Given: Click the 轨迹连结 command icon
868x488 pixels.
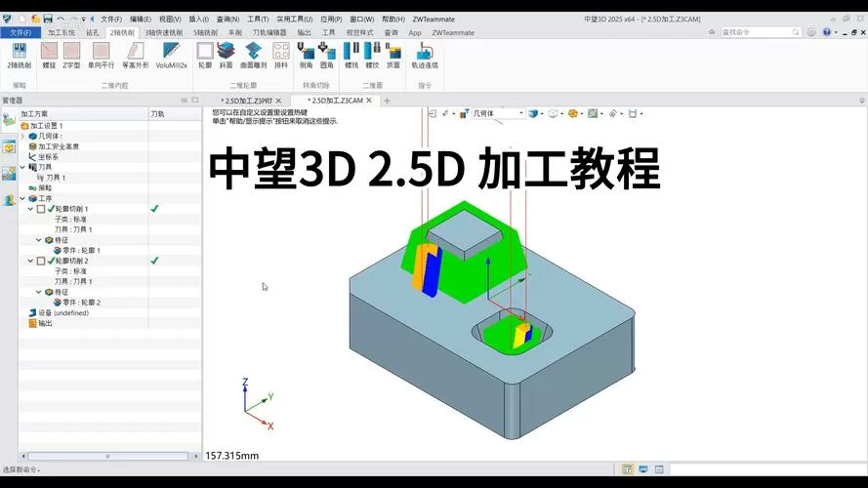Looking at the screenshot, I should pos(425,56).
